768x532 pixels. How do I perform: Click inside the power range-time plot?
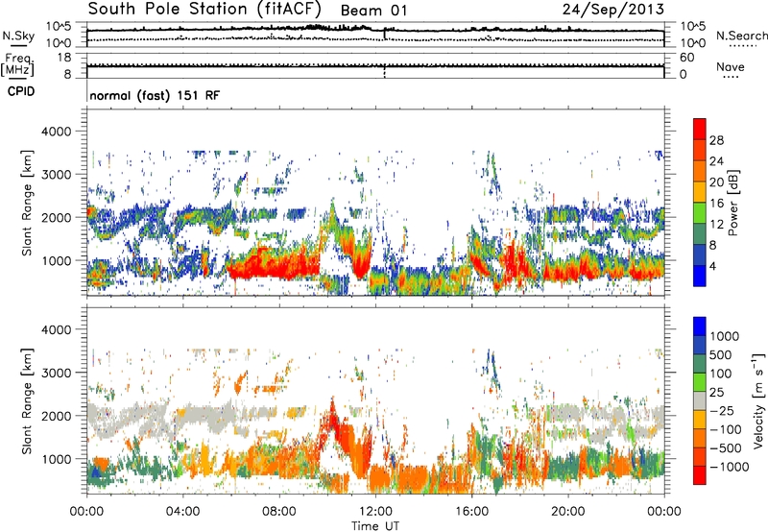(x=375, y=202)
